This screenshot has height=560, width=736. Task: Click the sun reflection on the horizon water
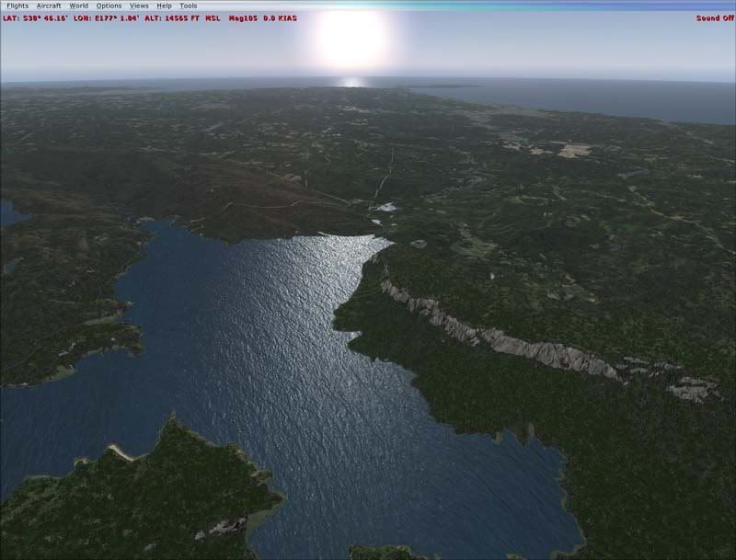[x=350, y=82]
